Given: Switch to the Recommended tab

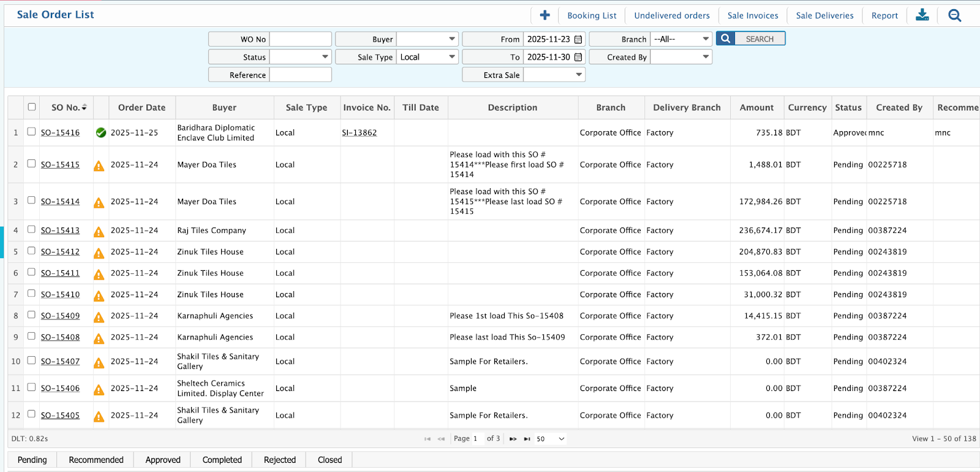Looking at the screenshot, I should click(96, 460).
